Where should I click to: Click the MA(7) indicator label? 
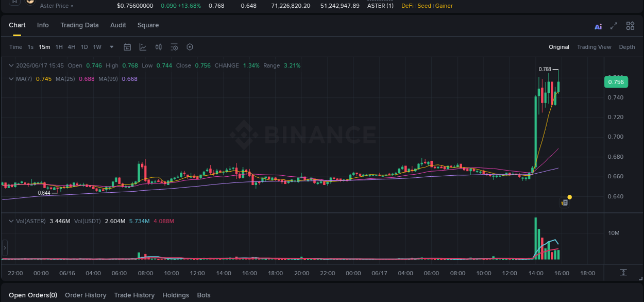coord(24,79)
